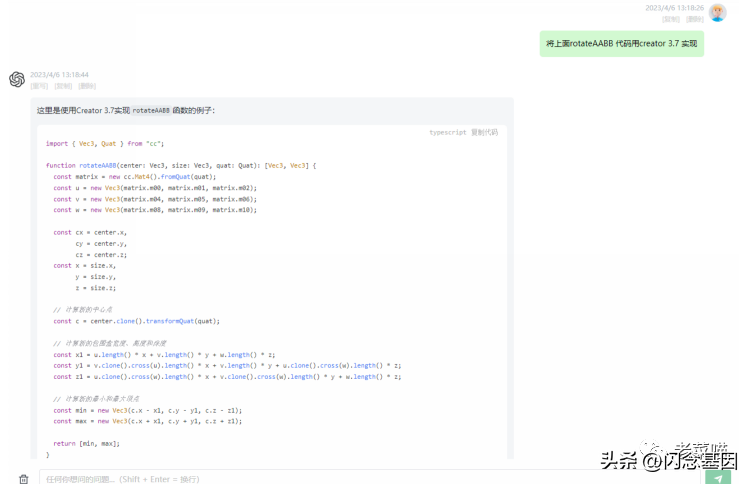
Task: Click 复制 under the 13:18:44 reply
Action: (x=63, y=86)
